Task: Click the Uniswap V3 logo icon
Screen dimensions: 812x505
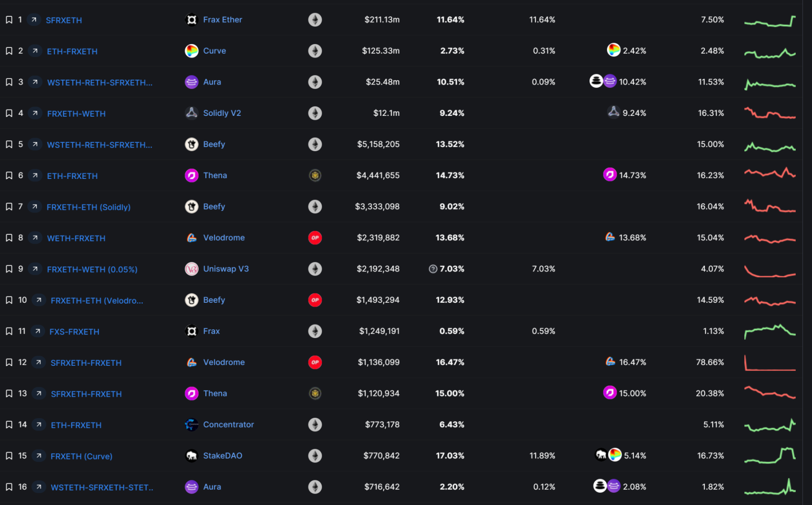Action: coord(191,269)
